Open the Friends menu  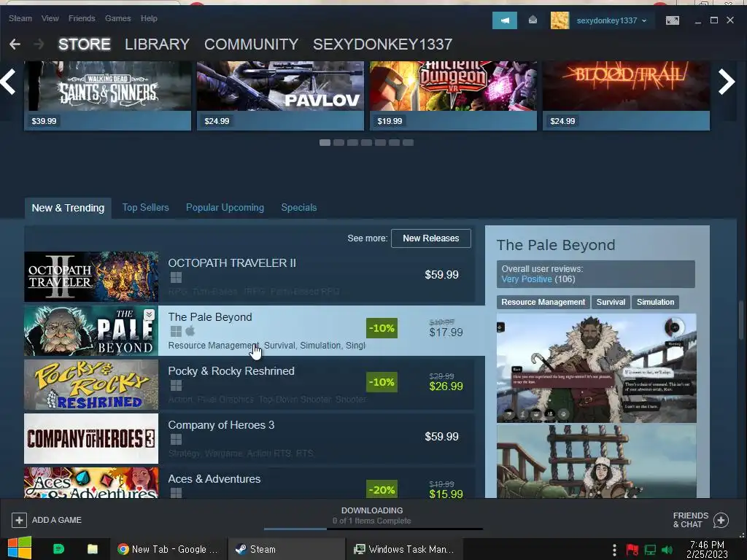pyautogui.click(x=82, y=18)
